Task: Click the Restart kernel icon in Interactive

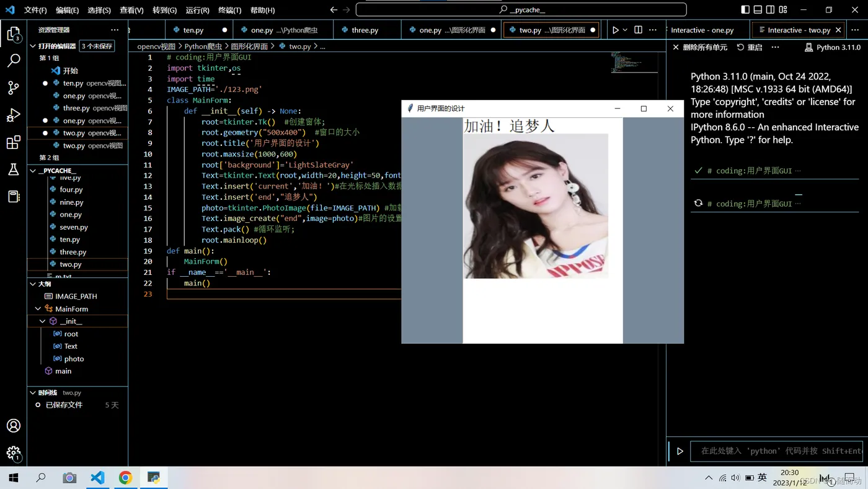Action: (x=740, y=47)
